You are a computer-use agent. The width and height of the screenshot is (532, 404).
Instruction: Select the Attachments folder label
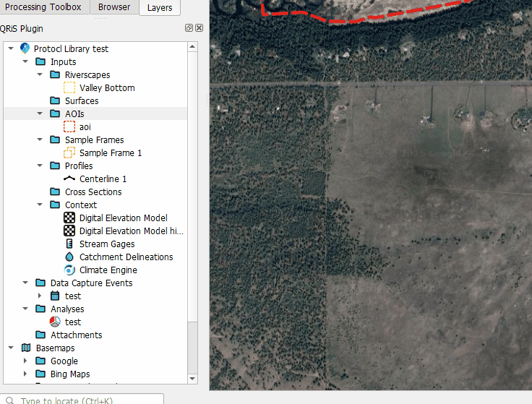point(77,335)
